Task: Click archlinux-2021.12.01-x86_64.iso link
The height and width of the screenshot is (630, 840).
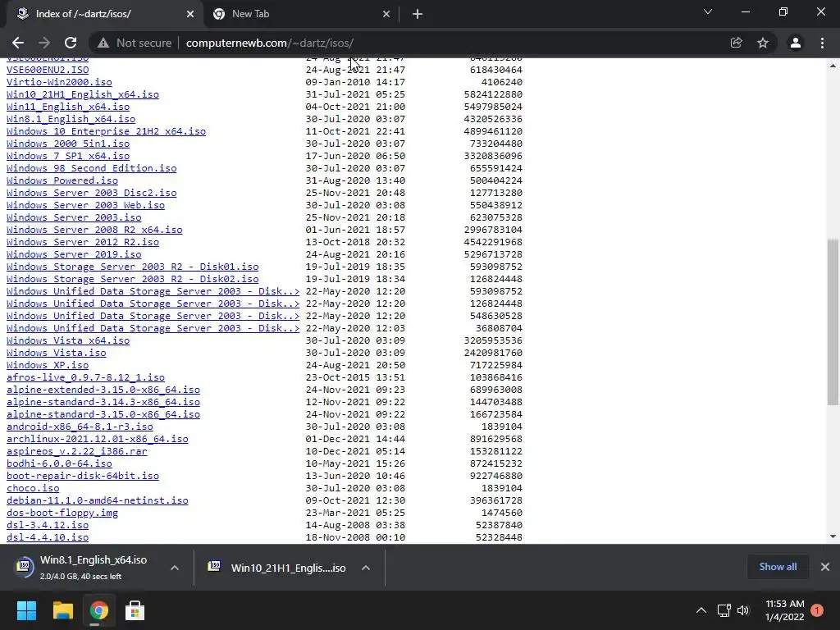Action: 98,440
